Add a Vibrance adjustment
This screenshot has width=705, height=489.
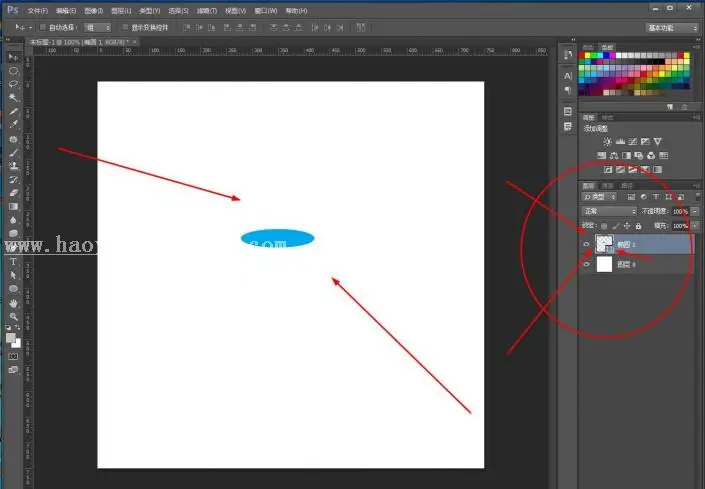click(x=658, y=142)
